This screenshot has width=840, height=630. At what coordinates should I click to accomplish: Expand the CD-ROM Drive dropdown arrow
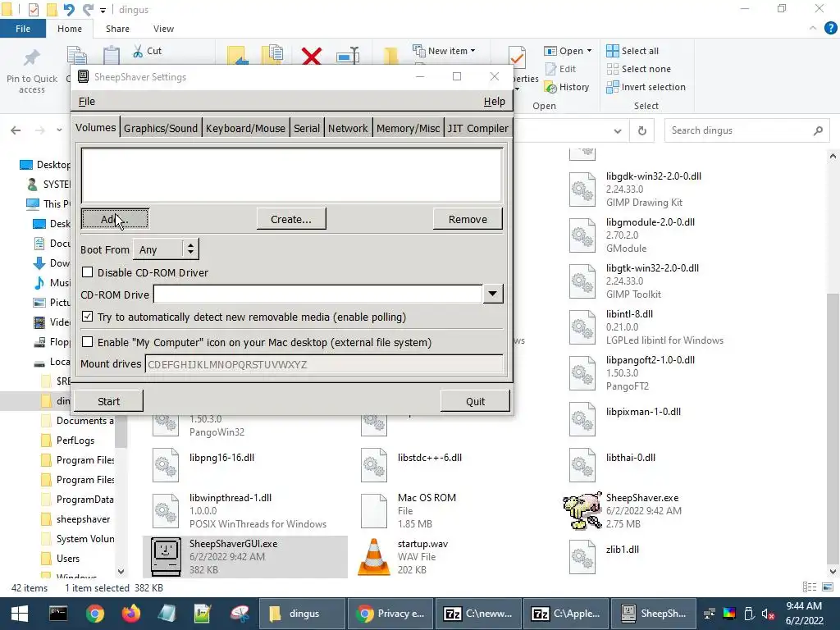tap(492, 294)
